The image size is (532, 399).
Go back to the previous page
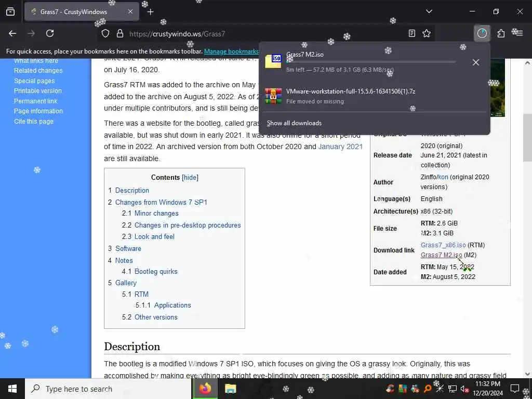coord(12,33)
